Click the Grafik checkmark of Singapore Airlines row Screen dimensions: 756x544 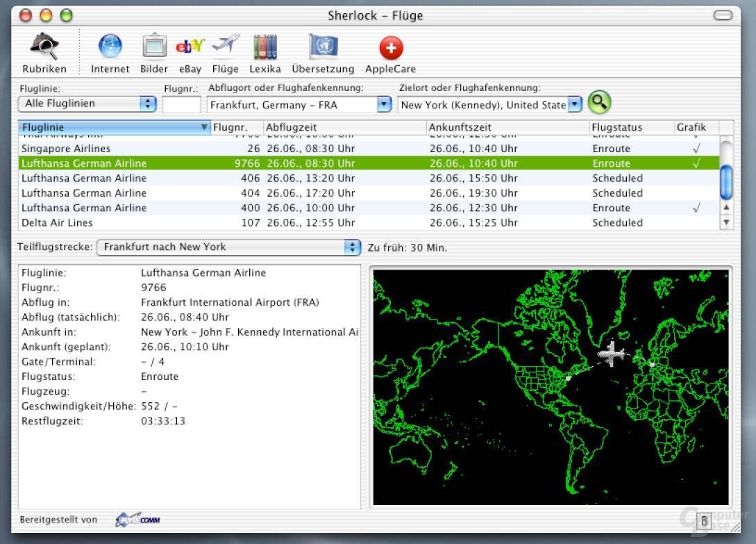pos(696,148)
